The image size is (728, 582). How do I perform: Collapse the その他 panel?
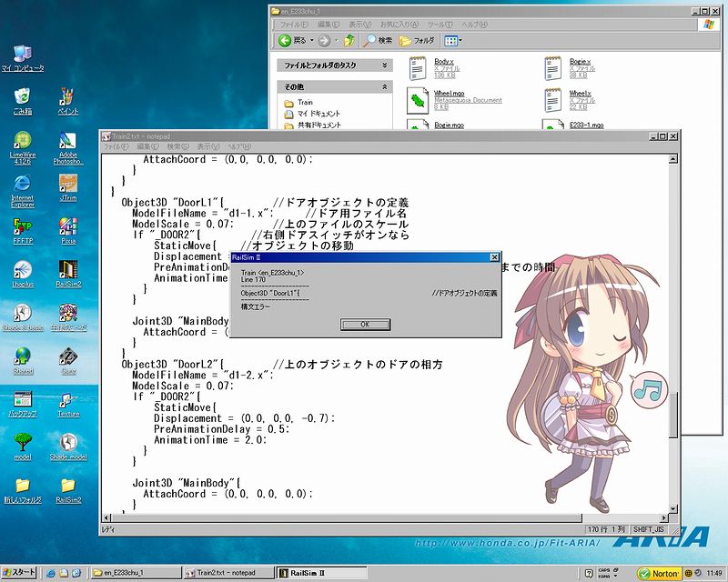pyautogui.click(x=384, y=86)
